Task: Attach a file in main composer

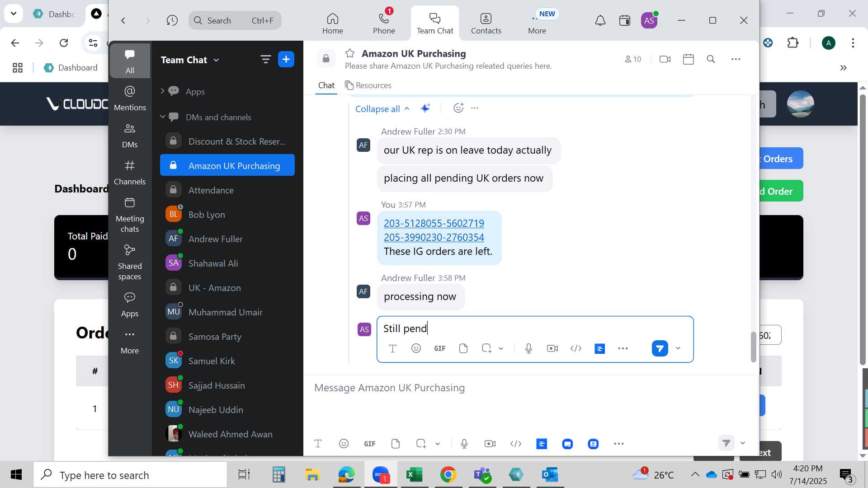Action: click(x=396, y=444)
